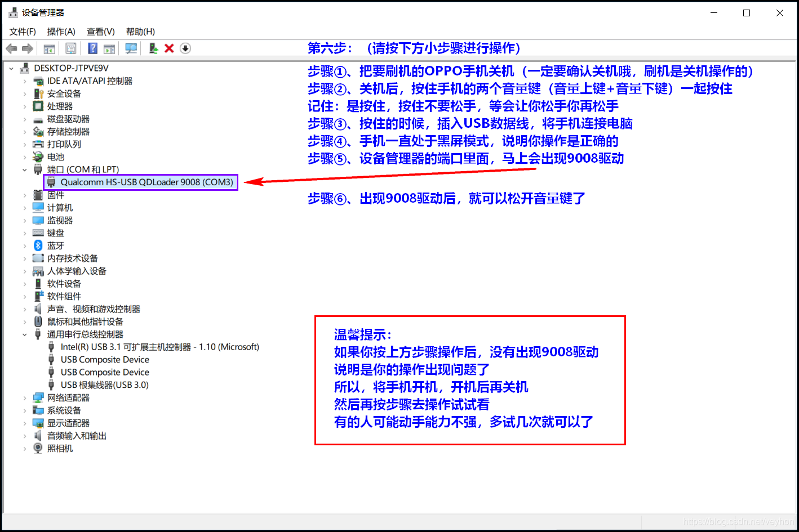Click the Forward arrow toolbar icon

pos(27,48)
